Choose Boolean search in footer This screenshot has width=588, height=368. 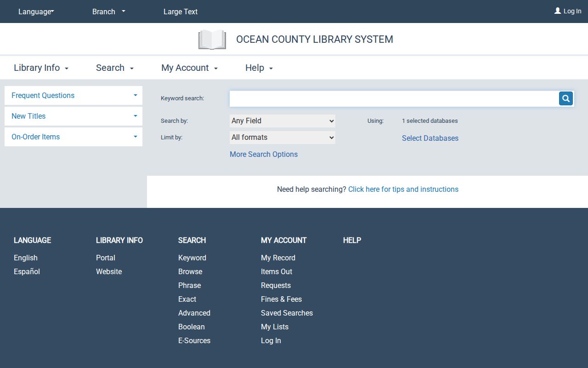[x=192, y=327]
